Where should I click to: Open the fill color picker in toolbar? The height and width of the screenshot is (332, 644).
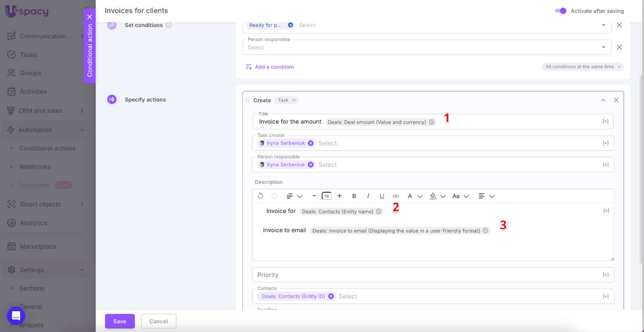pos(433,196)
